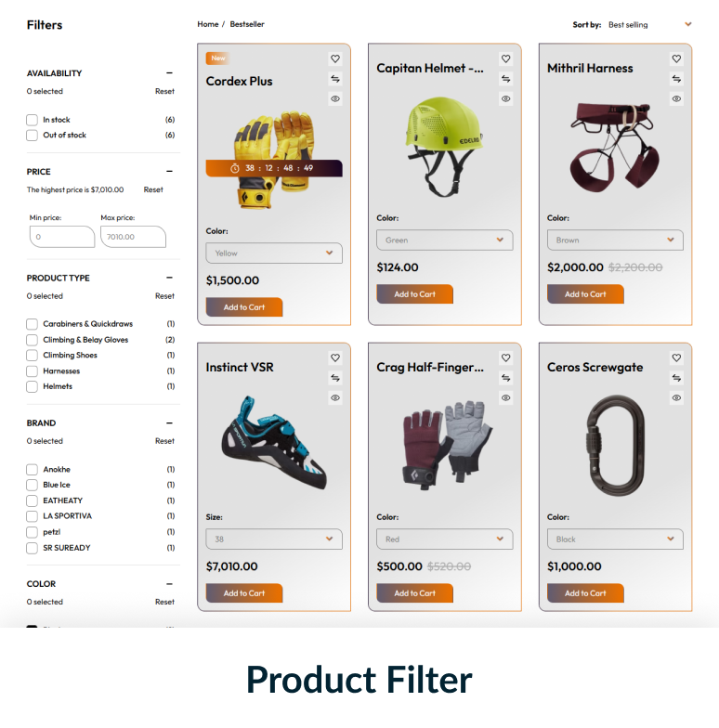Reset the Brand filter selection
Viewport: 719px width, 728px height.
tap(164, 441)
